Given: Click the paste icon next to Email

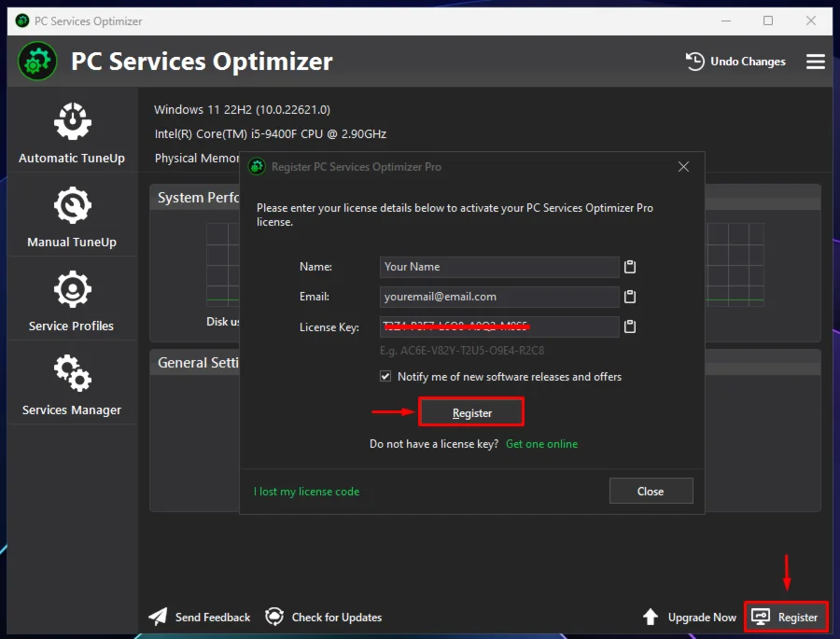Looking at the screenshot, I should point(630,297).
